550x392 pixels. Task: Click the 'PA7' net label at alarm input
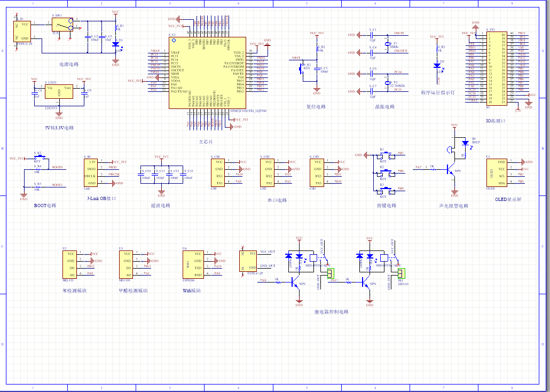[419, 167]
